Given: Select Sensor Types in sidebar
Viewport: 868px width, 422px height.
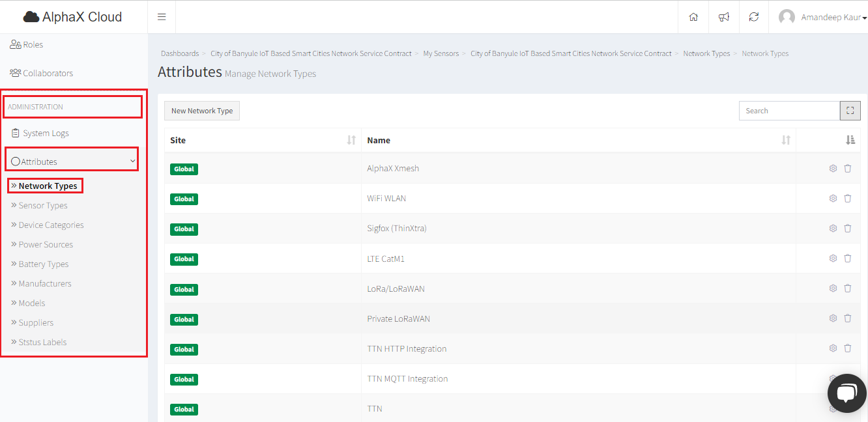Looking at the screenshot, I should 43,206.
